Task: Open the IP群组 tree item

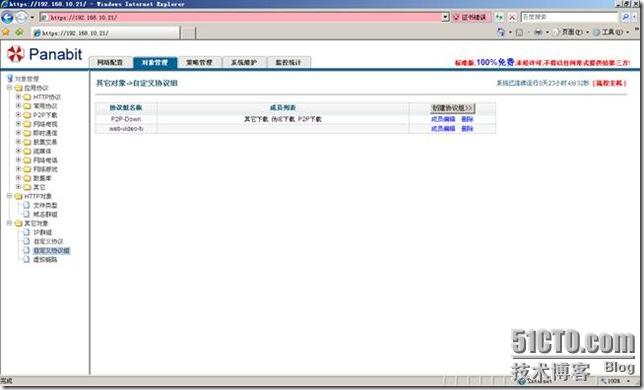Action: [x=43, y=232]
